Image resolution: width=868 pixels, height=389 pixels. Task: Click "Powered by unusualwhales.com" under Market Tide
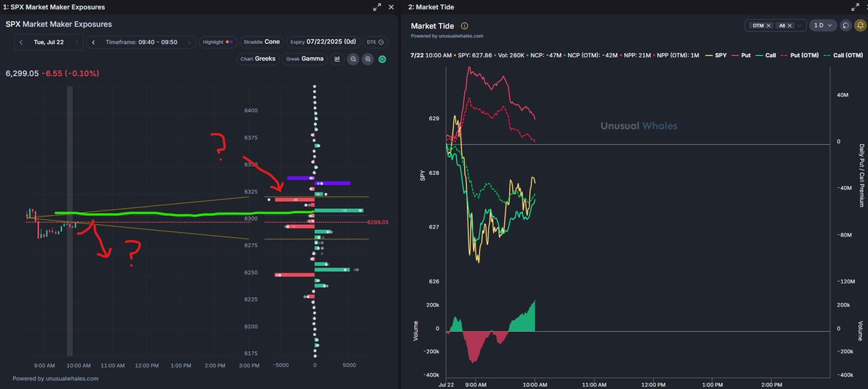[447, 36]
